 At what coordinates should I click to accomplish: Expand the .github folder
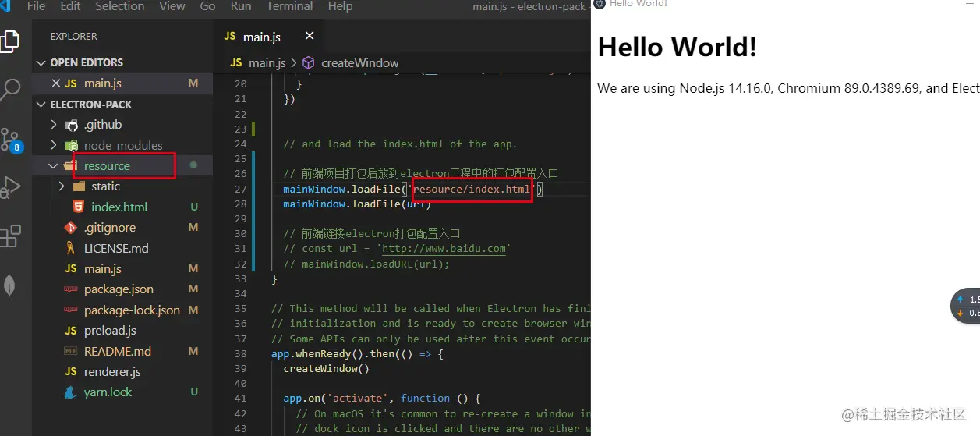click(x=54, y=125)
